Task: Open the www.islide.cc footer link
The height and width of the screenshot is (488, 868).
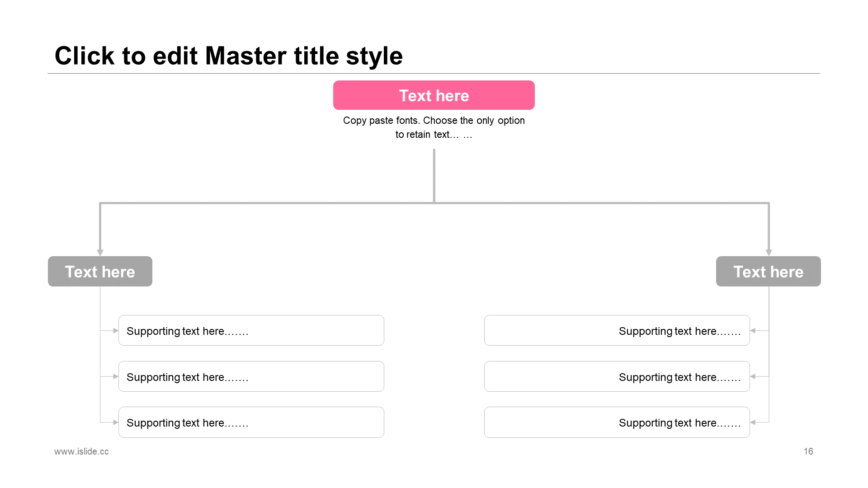Action: point(81,451)
